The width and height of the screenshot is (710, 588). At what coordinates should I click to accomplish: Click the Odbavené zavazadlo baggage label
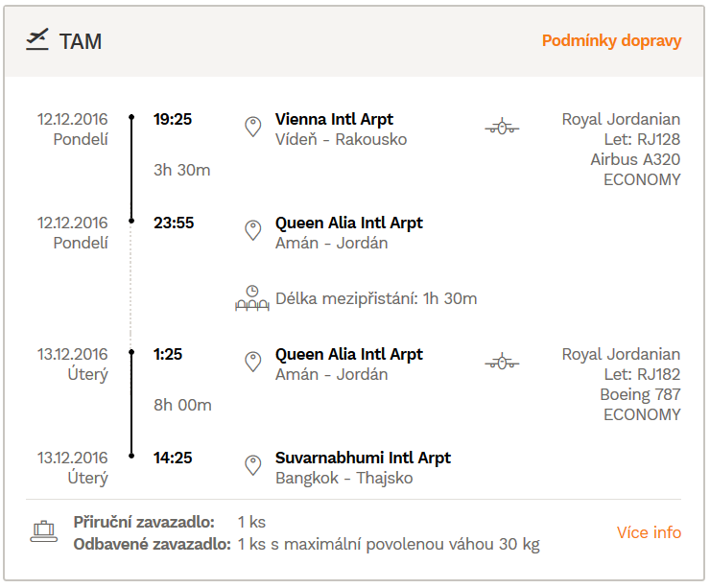tap(153, 544)
